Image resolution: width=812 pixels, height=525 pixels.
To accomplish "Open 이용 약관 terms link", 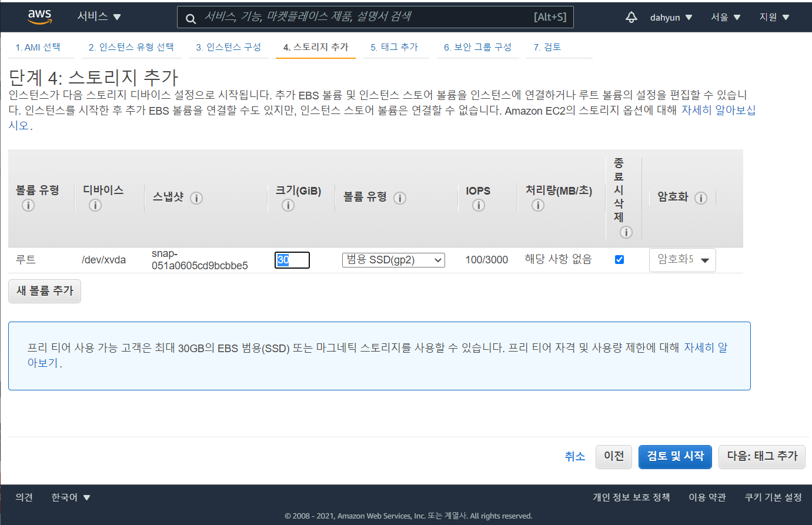I will click(707, 497).
